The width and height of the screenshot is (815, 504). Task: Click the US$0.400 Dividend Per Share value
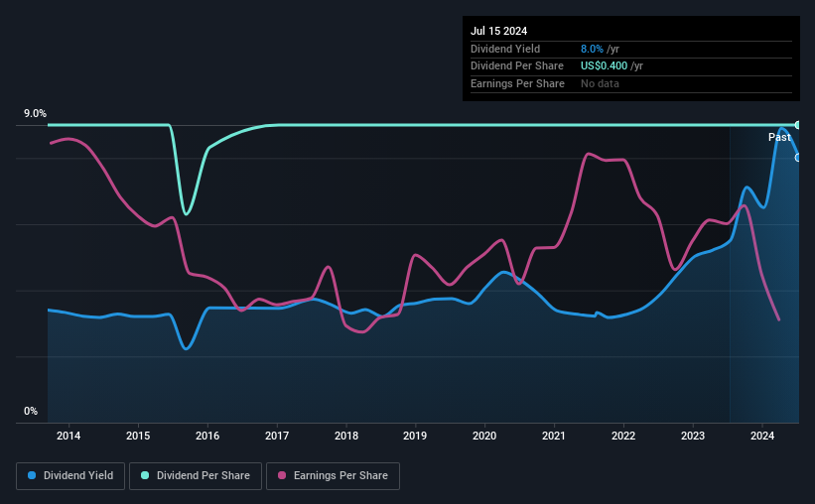click(604, 66)
